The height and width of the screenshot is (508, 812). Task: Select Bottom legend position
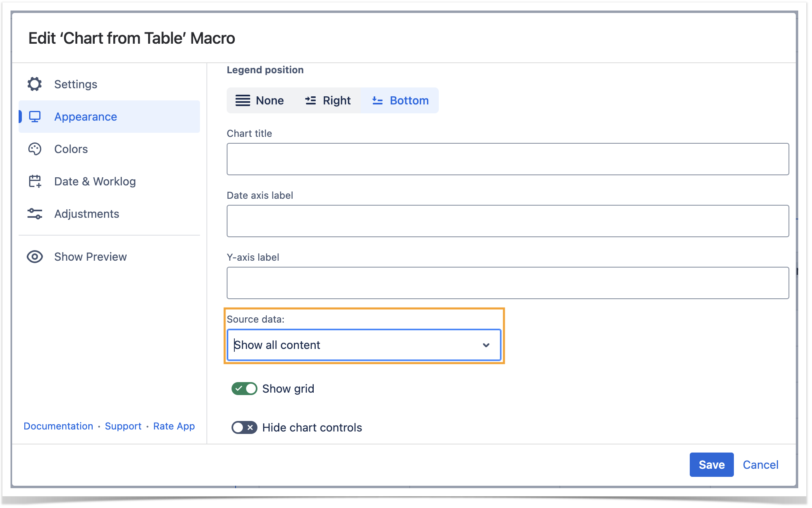[x=400, y=100]
